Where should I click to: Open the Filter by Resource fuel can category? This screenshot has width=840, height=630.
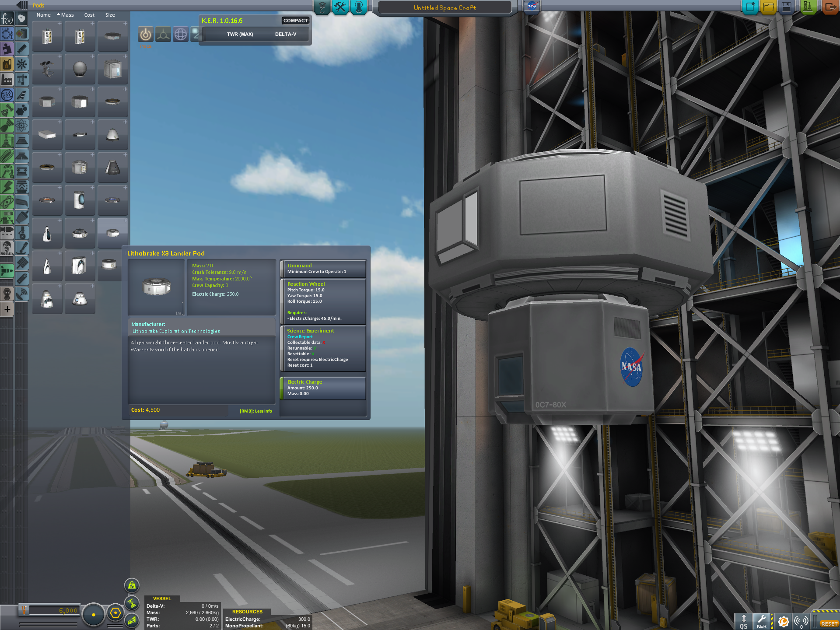(x=7, y=64)
